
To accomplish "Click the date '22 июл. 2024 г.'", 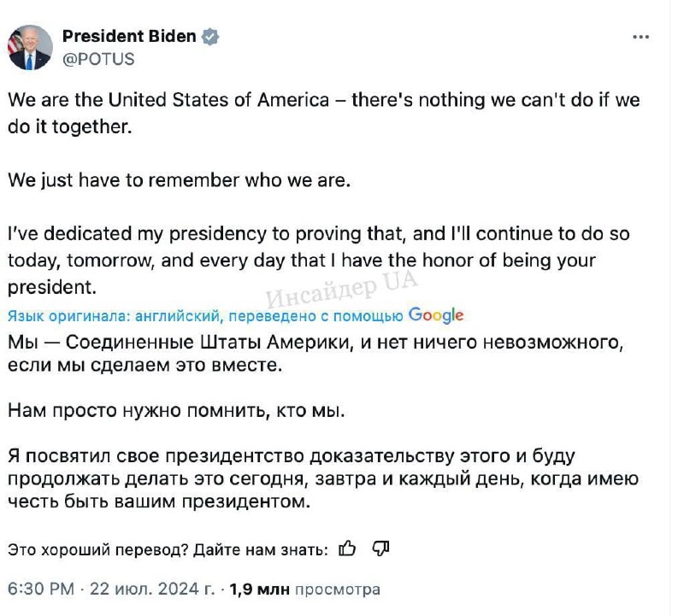I will point(150,590).
